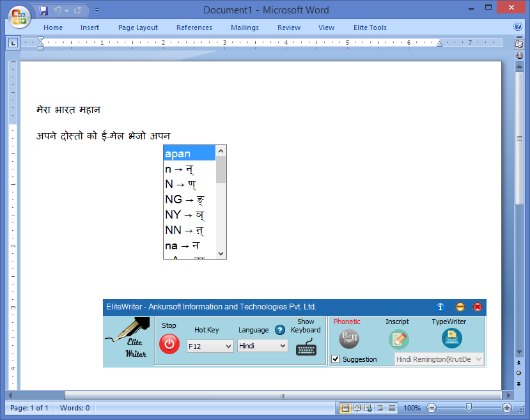Click the Select Browse Object circle icon
The image size is (530, 420).
pyautogui.click(x=519, y=373)
